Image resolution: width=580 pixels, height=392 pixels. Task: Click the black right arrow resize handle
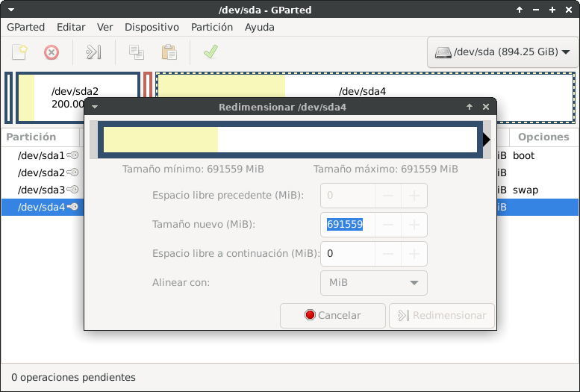pyautogui.click(x=487, y=140)
